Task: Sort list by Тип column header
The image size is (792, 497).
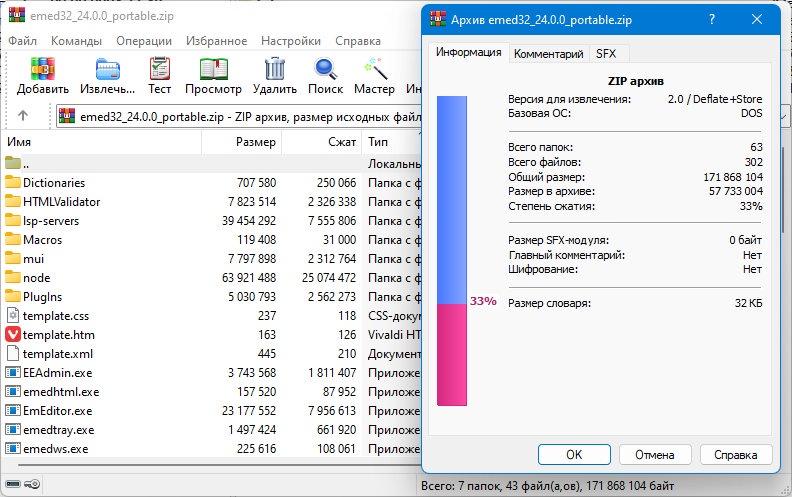Action: (392, 142)
